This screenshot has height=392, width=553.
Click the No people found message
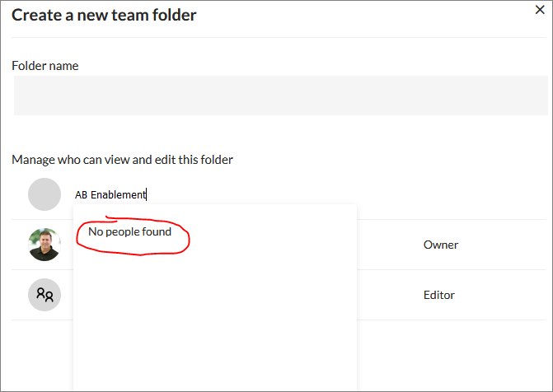pos(129,231)
